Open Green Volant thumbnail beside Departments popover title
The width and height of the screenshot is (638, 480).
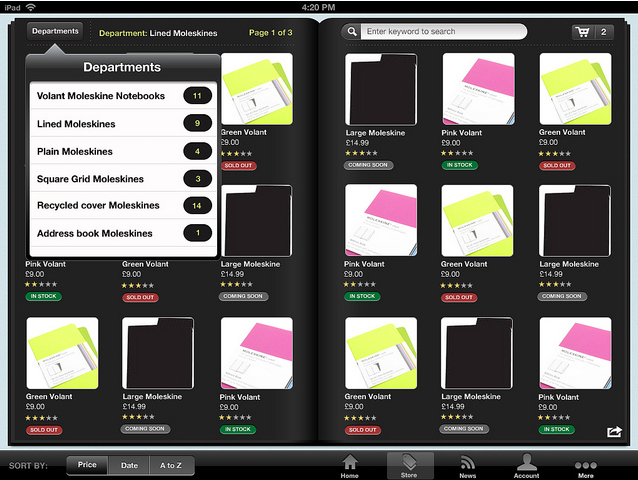click(256, 89)
